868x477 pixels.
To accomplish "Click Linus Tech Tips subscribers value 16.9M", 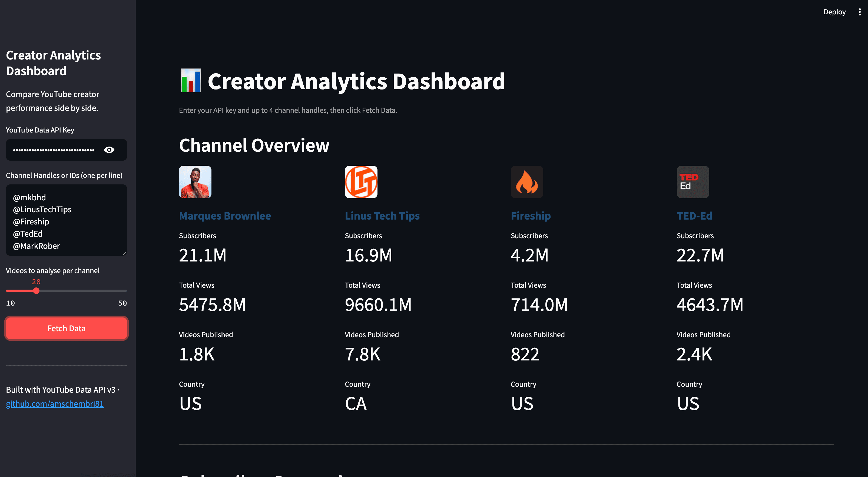I will pos(368,255).
